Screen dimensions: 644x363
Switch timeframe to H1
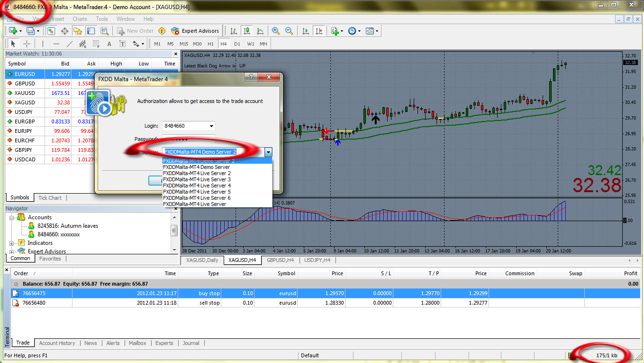coord(210,44)
